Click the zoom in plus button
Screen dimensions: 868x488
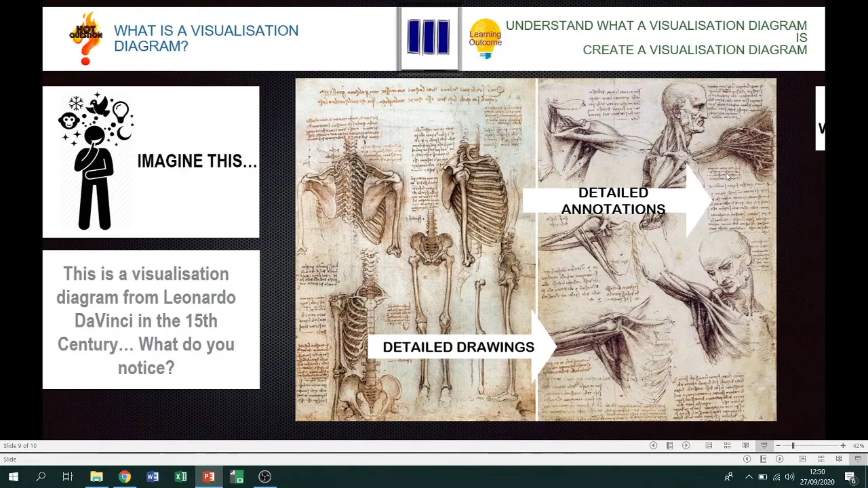tap(843, 445)
